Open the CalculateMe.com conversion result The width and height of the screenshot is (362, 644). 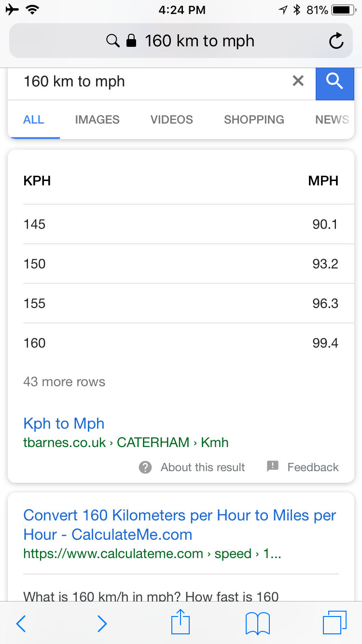pyautogui.click(x=180, y=525)
